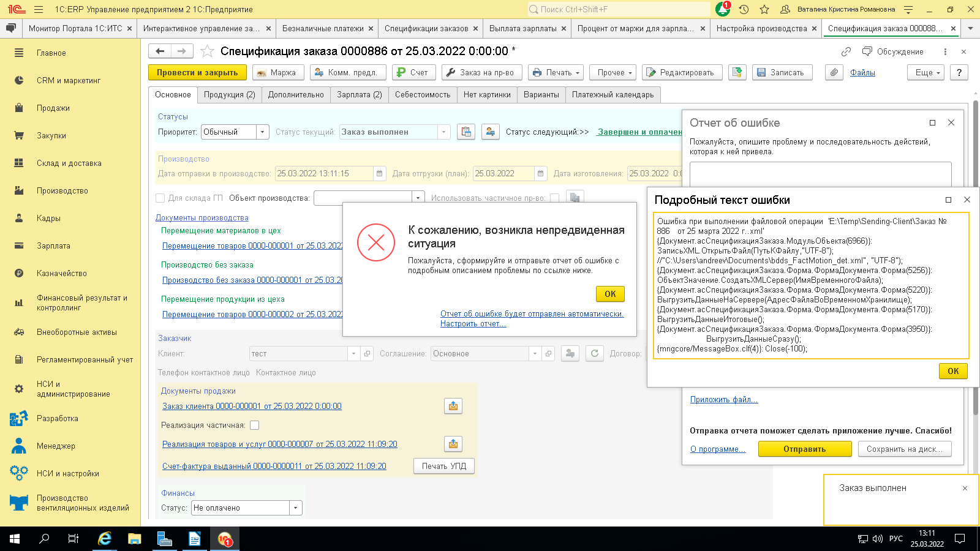Switch to Безналичные платежи window tab
Viewport: 980px width, 551px height.
pyautogui.click(x=323, y=29)
